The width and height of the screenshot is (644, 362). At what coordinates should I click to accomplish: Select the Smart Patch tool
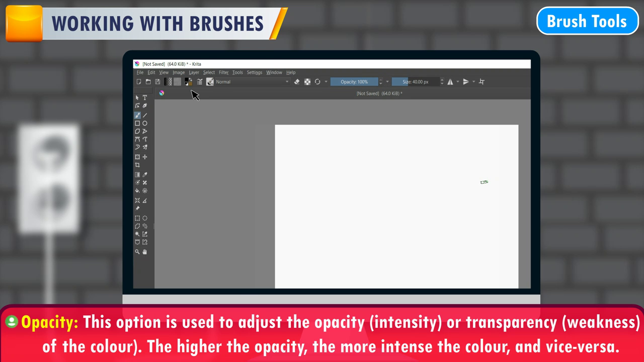145,183
